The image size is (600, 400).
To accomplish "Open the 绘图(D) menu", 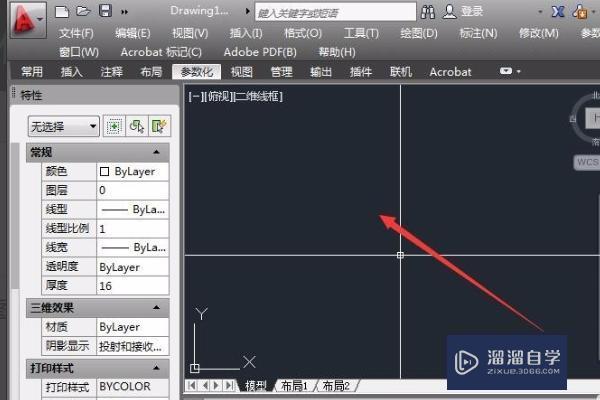I will 419,33.
